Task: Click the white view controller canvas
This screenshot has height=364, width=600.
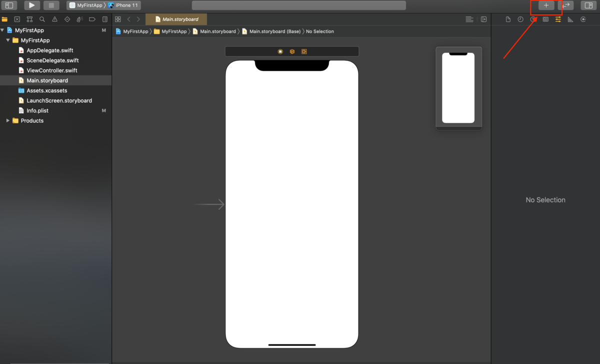Action: click(292, 204)
